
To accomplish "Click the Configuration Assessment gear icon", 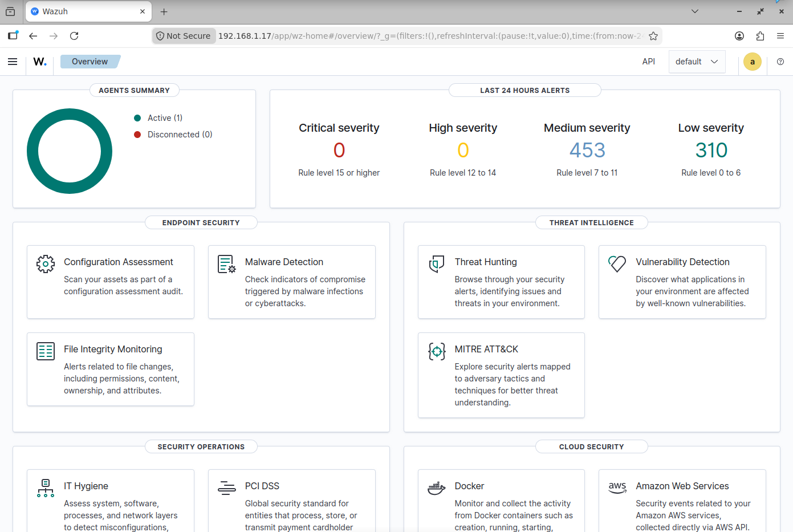I will tap(46, 263).
